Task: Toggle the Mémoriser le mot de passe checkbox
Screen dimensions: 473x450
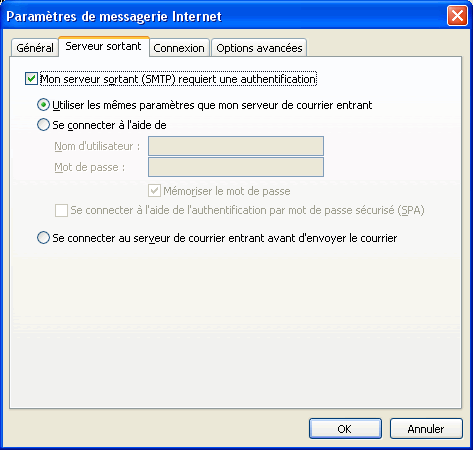Action: click(154, 191)
